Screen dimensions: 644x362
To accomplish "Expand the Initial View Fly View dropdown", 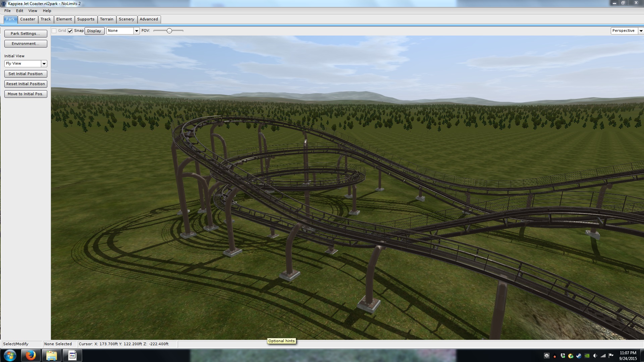I will point(44,64).
